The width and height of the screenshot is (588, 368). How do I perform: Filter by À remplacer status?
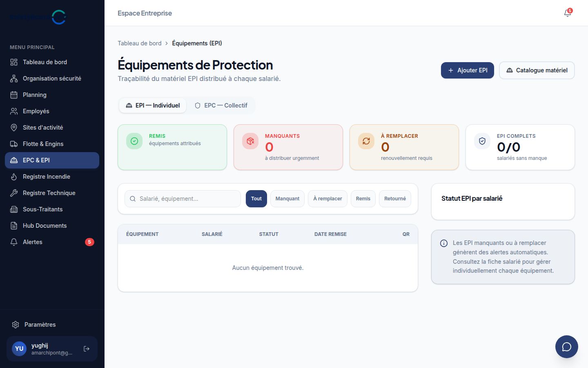328,199
